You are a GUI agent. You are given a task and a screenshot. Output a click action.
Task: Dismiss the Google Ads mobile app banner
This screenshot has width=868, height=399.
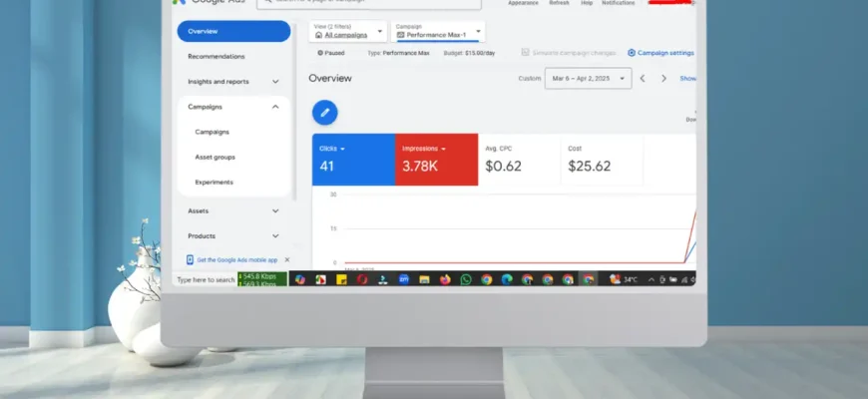click(x=286, y=259)
